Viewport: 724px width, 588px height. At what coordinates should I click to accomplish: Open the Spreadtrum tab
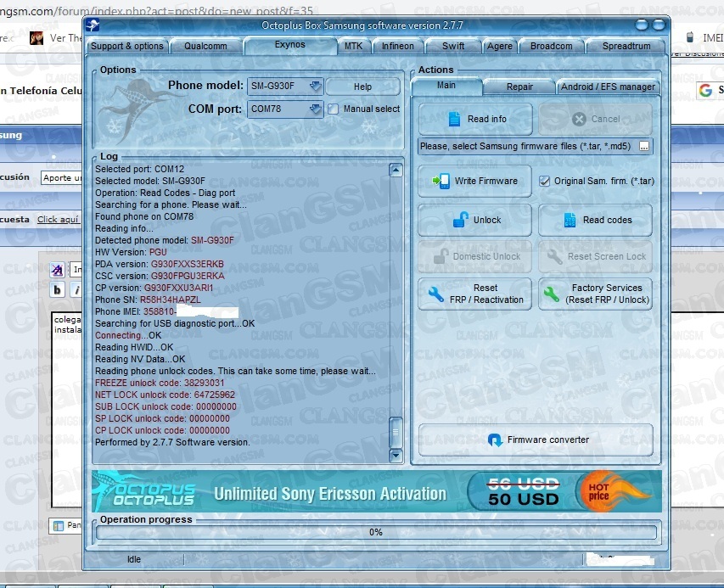626,46
